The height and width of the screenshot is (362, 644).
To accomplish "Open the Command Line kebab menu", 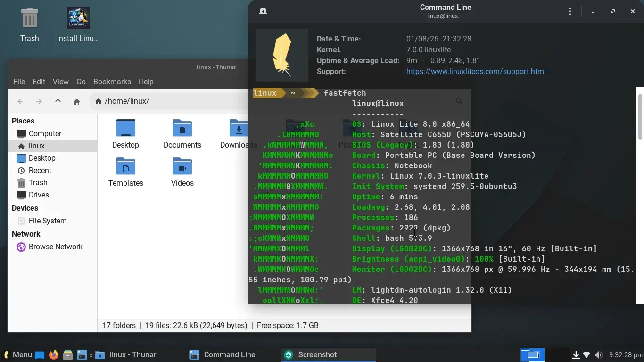I will click(570, 11).
